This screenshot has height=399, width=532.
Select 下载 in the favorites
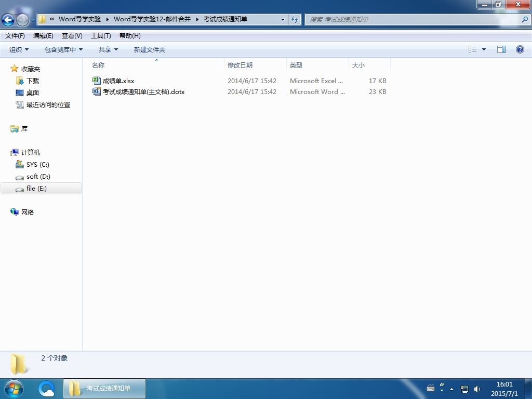[33, 81]
